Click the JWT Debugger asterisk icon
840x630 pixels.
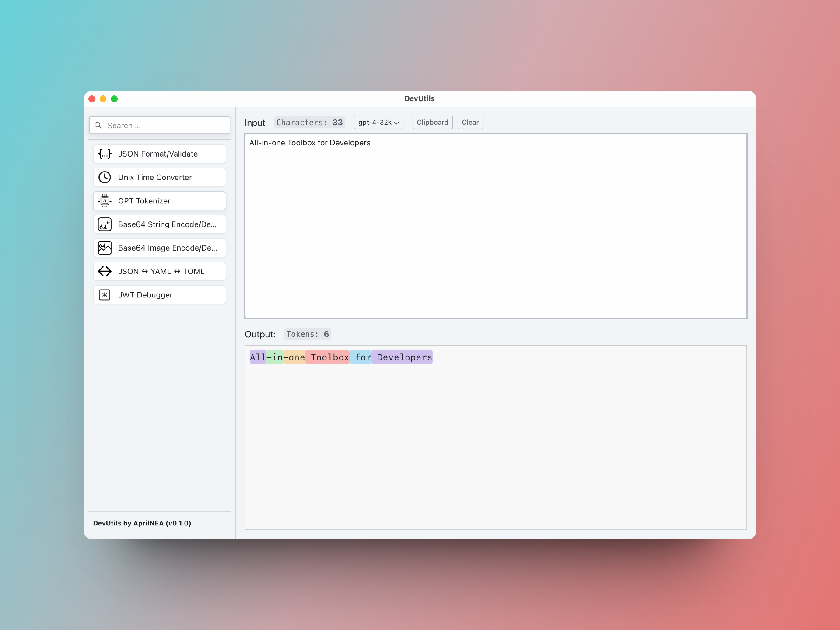tap(105, 295)
